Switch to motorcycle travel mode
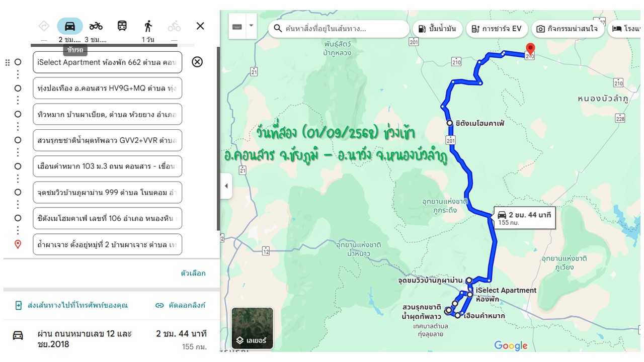Viewport: 644px width, 362px height. [96, 26]
